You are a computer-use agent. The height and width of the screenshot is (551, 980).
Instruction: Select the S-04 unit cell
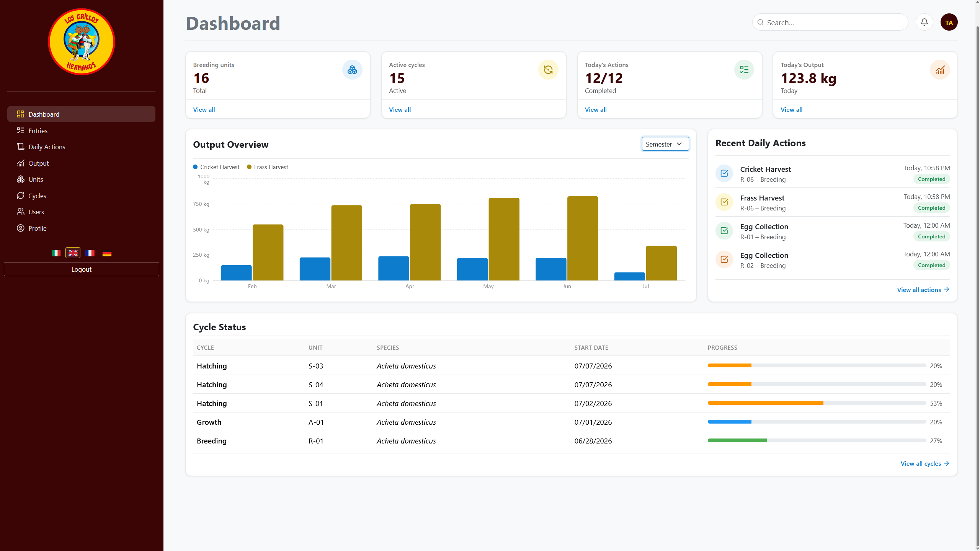coord(316,385)
